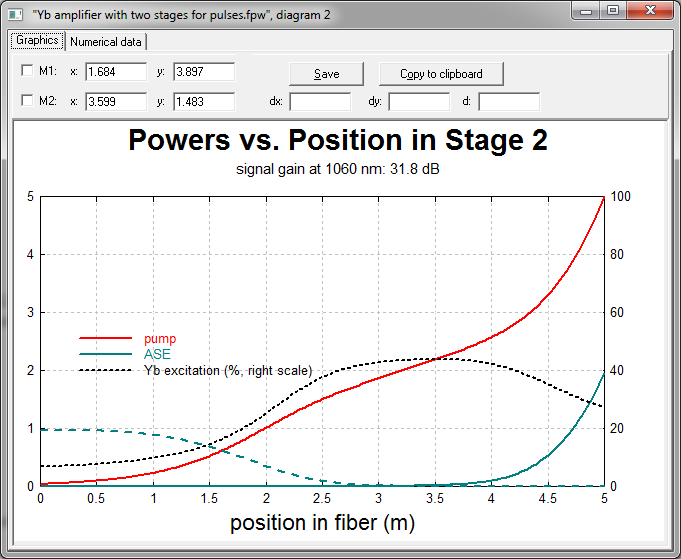Screen dimensions: 681x559
Task: Click the window title text 'Yb amplifier with two stages'
Action: click(x=120, y=15)
